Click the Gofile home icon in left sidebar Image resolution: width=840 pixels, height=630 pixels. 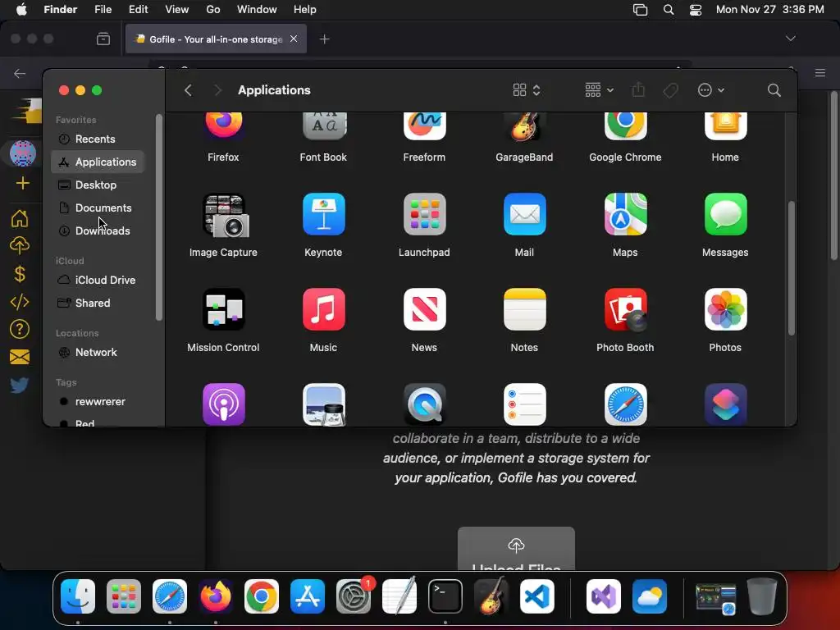20,218
